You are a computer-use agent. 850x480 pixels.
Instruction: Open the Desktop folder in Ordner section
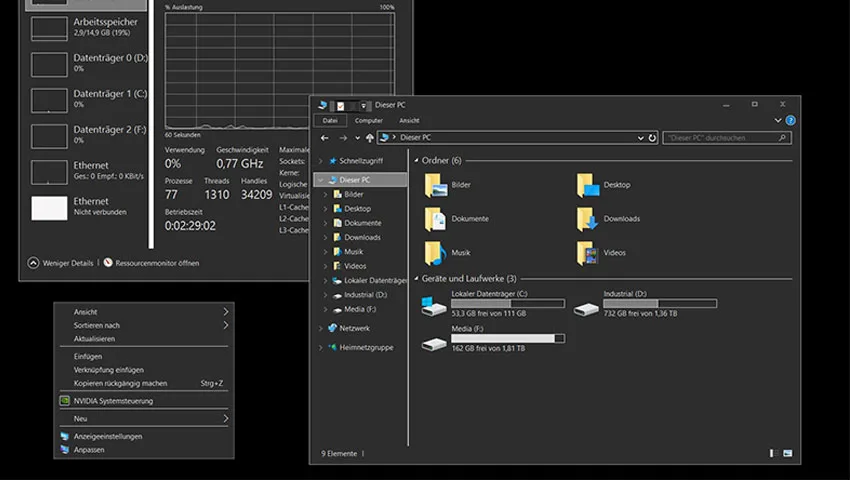pos(603,185)
